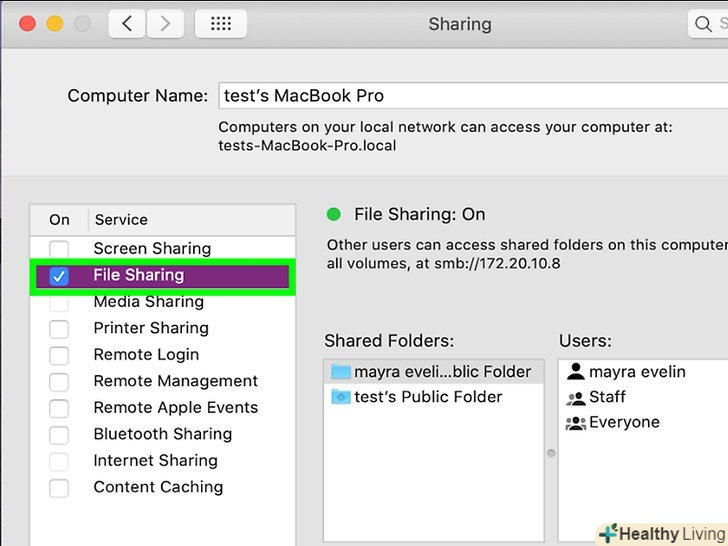This screenshot has height=546, width=728.
Task: Turn on Content Caching checkbox
Action: click(x=59, y=488)
